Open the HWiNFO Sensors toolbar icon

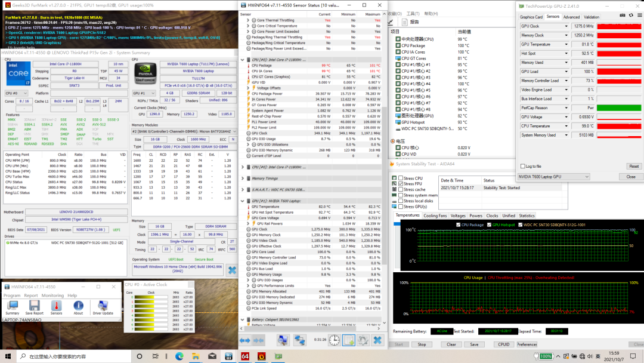tap(56, 306)
